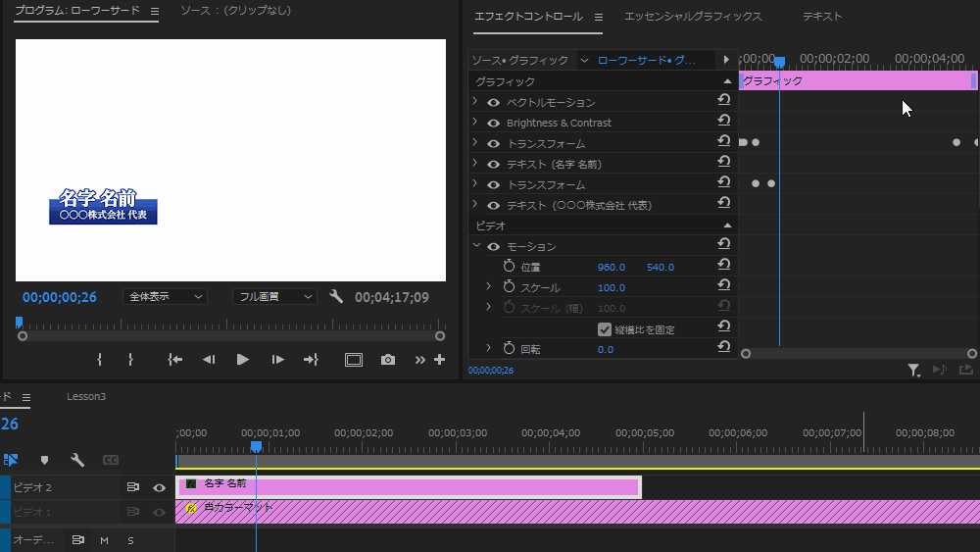Image resolution: width=980 pixels, height=552 pixels.
Task: Expand 回転 parameter
Action: (489, 348)
